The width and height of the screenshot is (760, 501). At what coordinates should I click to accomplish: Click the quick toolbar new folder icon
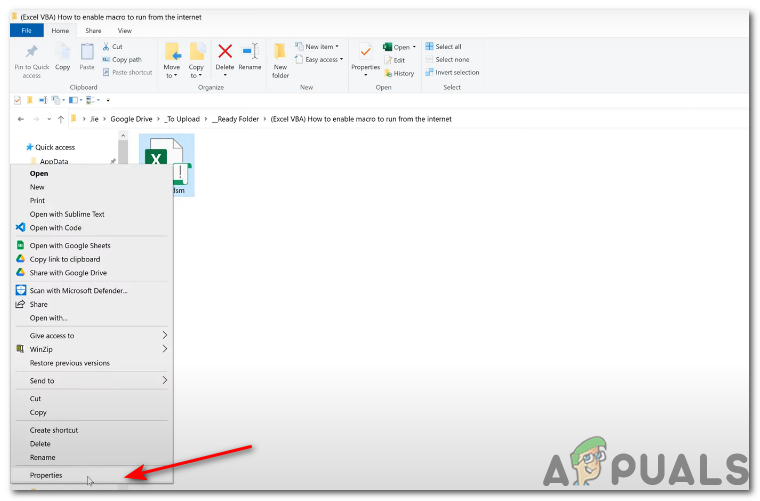pos(30,100)
